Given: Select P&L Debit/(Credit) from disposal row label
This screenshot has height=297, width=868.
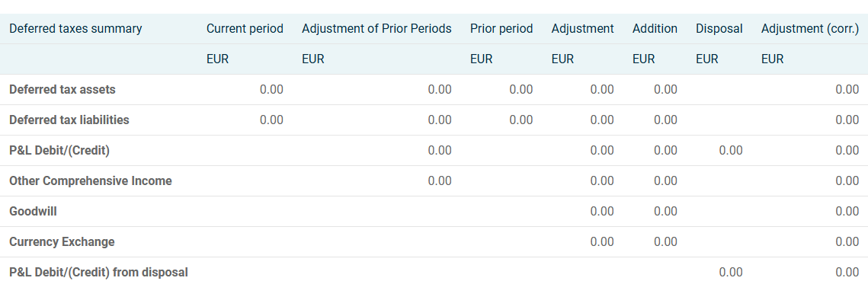Looking at the screenshot, I should (x=98, y=272).
